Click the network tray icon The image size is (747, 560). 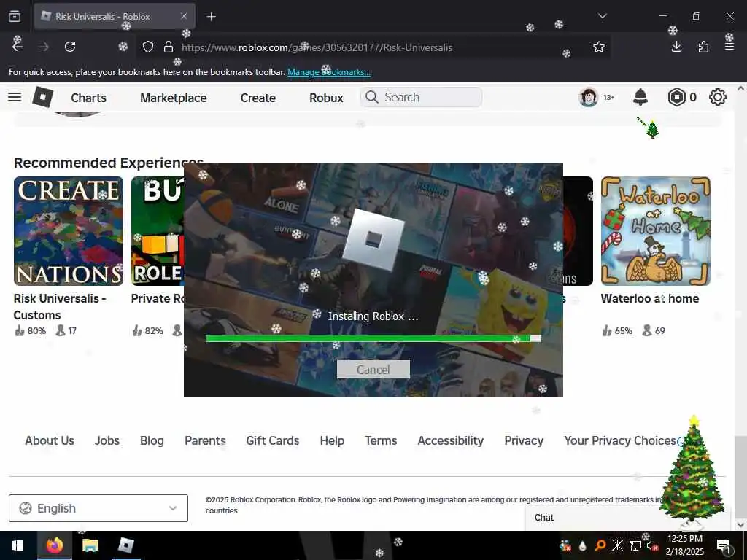pos(635,545)
